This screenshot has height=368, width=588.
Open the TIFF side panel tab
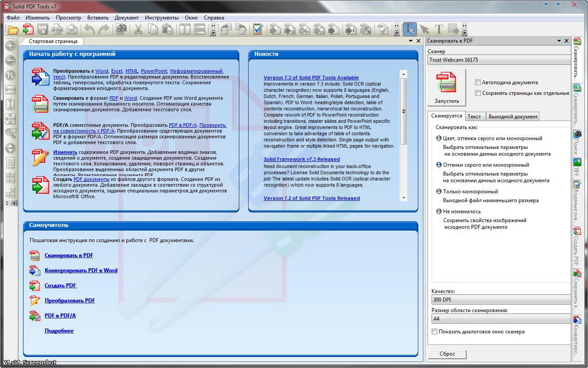577,168
